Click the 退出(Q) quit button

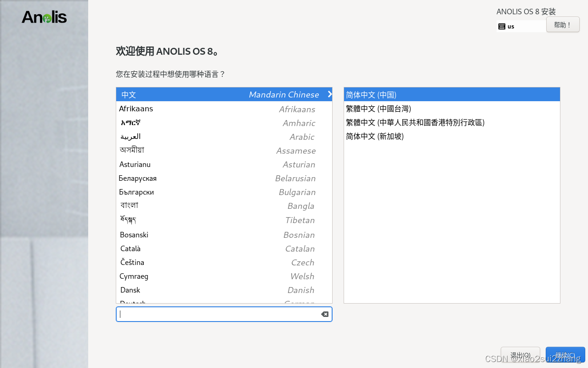point(520,355)
